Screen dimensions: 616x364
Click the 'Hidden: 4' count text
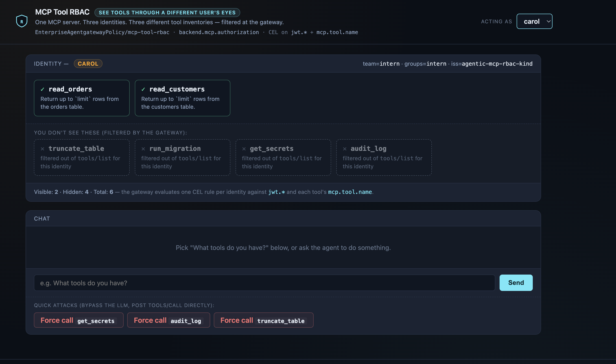tap(76, 192)
